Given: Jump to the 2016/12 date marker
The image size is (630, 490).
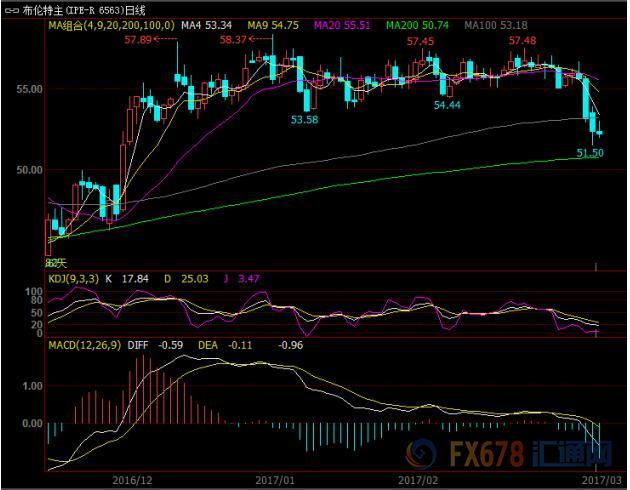Looking at the screenshot, I should click(x=132, y=480).
